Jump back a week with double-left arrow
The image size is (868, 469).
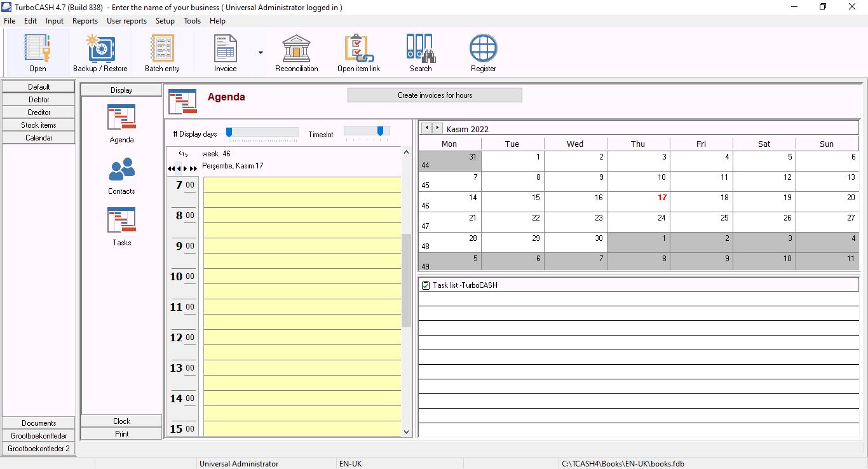click(x=172, y=168)
